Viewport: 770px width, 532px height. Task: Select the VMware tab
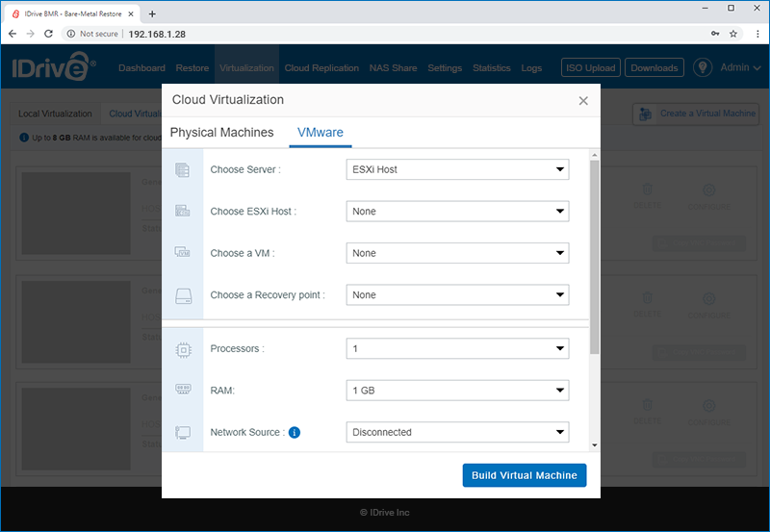point(321,133)
